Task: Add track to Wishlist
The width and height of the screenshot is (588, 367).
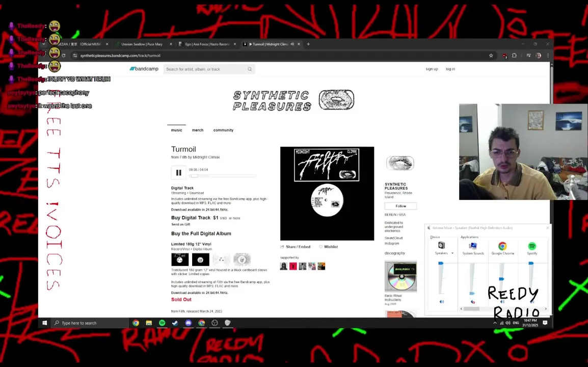Action: [329, 247]
